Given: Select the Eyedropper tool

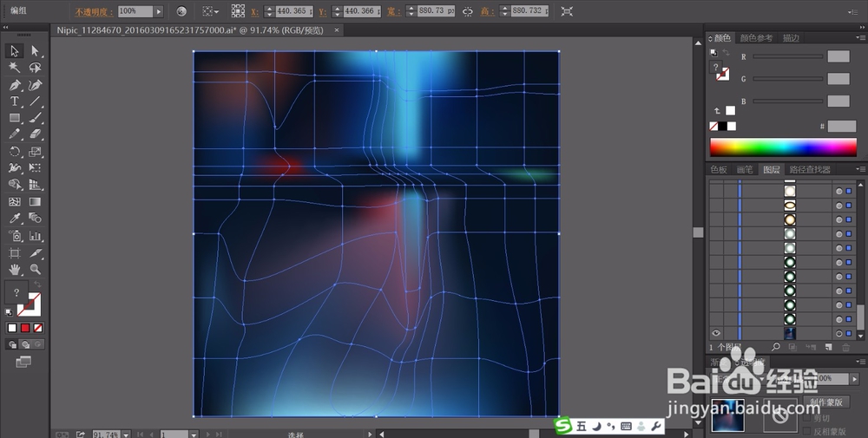Looking at the screenshot, I should [15, 219].
